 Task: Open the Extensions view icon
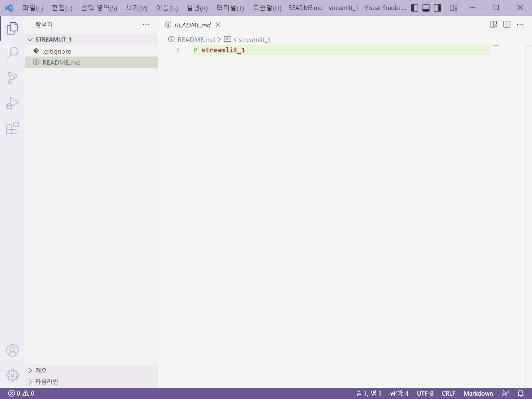tap(12, 128)
